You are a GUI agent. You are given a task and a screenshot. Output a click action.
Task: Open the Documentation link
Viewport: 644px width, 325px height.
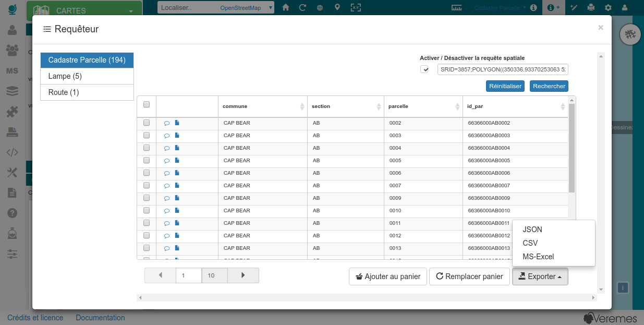(100, 318)
